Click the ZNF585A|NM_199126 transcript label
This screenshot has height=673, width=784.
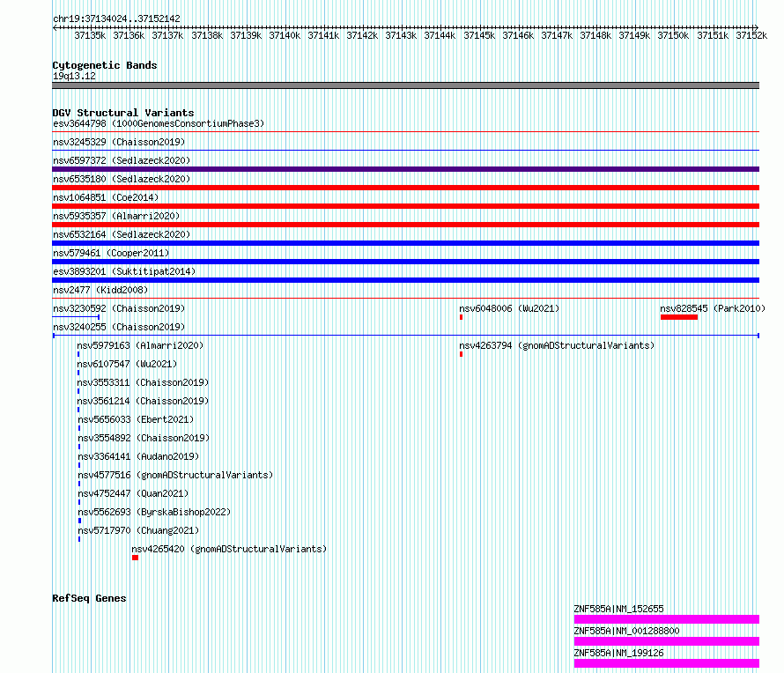pyautogui.click(x=618, y=653)
